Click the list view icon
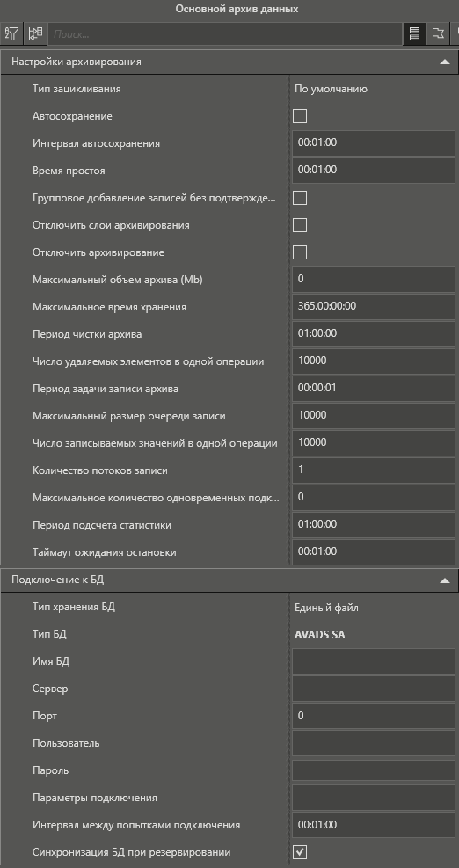 (x=414, y=33)
